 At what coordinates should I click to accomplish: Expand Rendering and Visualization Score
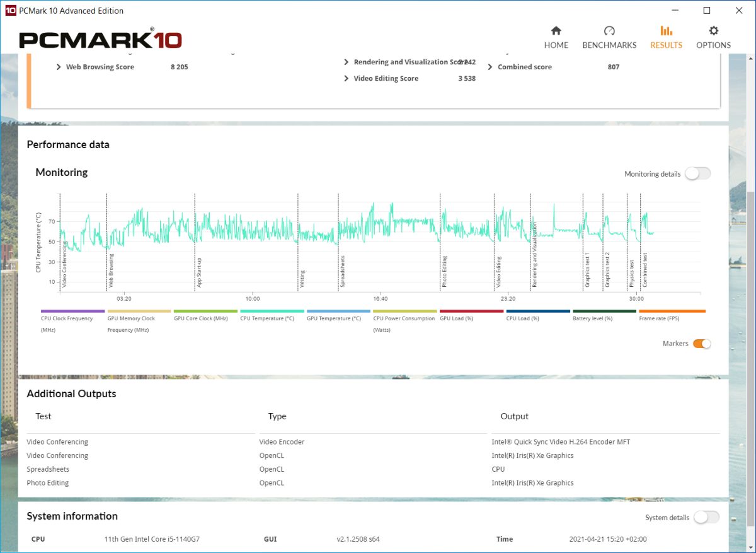pyautogui.click(x=346, y=62)
